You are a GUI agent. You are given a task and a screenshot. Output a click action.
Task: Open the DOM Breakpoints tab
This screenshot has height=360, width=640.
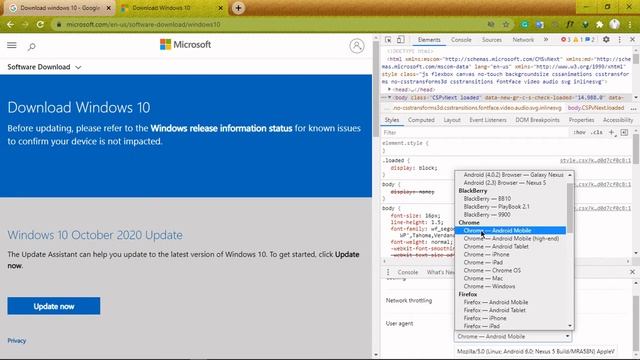(537, 120)
